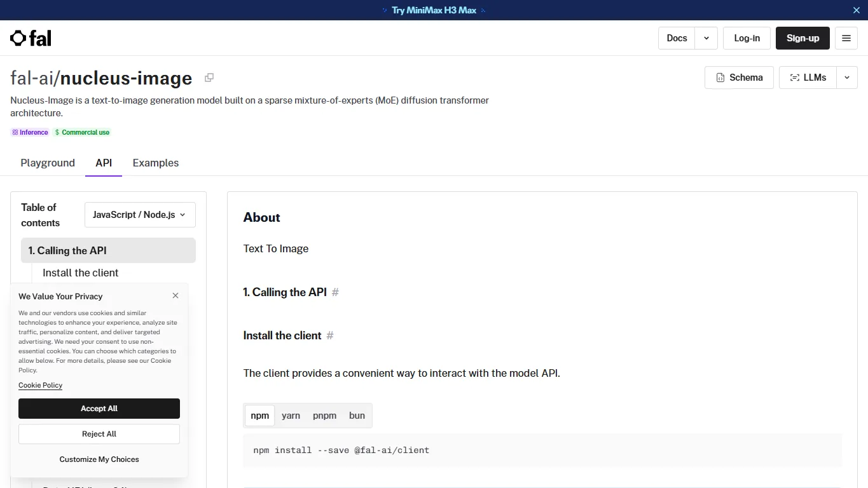Click the fal logo
The image size is (868, 488).
(x=31, y=38)
